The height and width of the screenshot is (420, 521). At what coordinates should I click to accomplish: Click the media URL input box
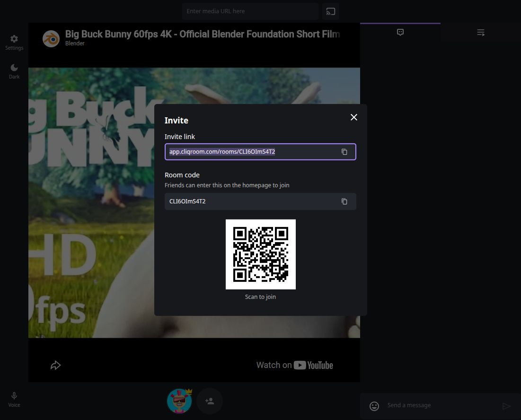pos(250,11)
